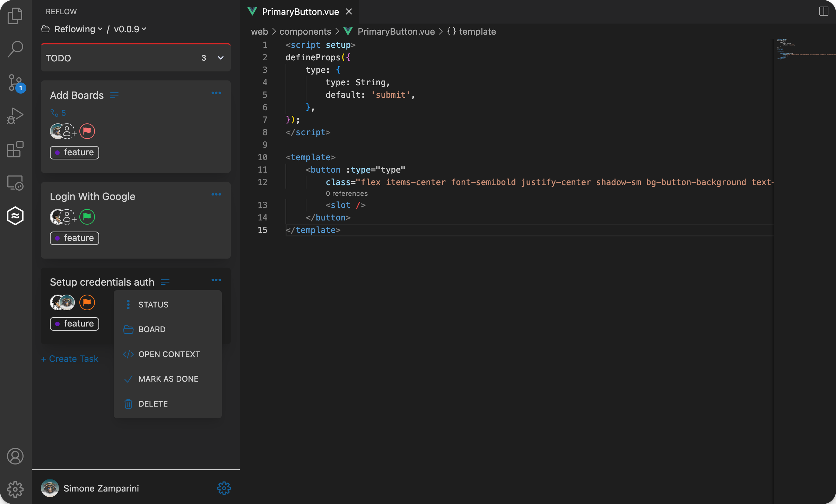Click Simone Zamparini's profile avatar
836x504 pixels.
click(50, 488)
